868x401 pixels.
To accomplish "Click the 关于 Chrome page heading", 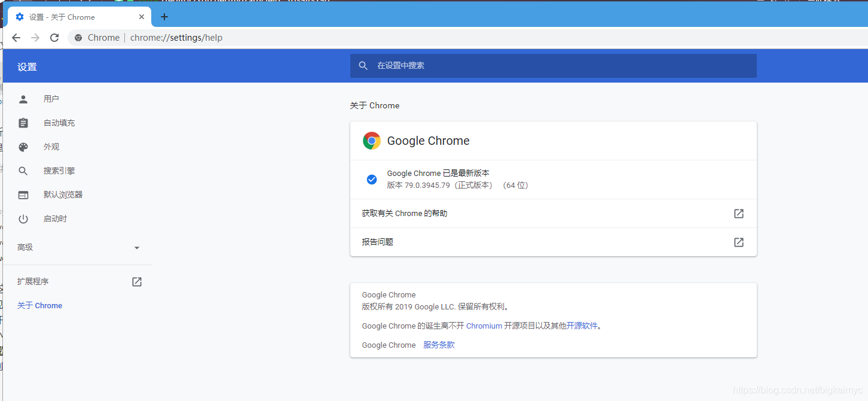I will (375, 105).
